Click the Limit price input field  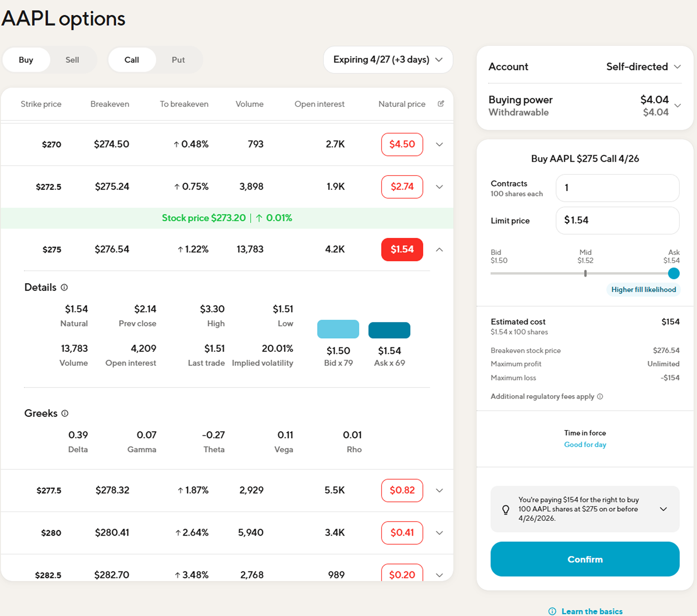pos(617,220)
